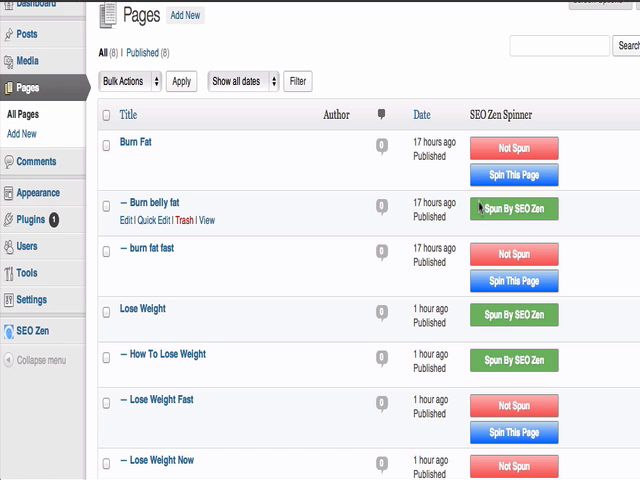Open Media menu in sidebar
The image size is (640, 480).
pos(27,61)
